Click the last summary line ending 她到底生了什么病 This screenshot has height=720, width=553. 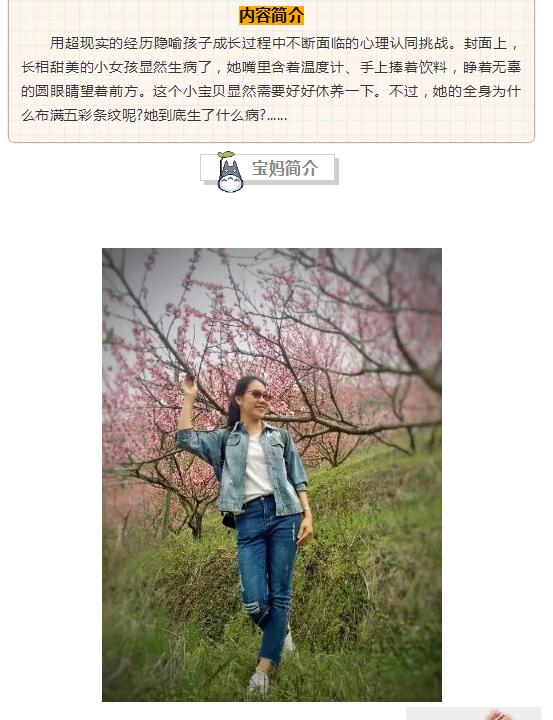pos(154,115)
